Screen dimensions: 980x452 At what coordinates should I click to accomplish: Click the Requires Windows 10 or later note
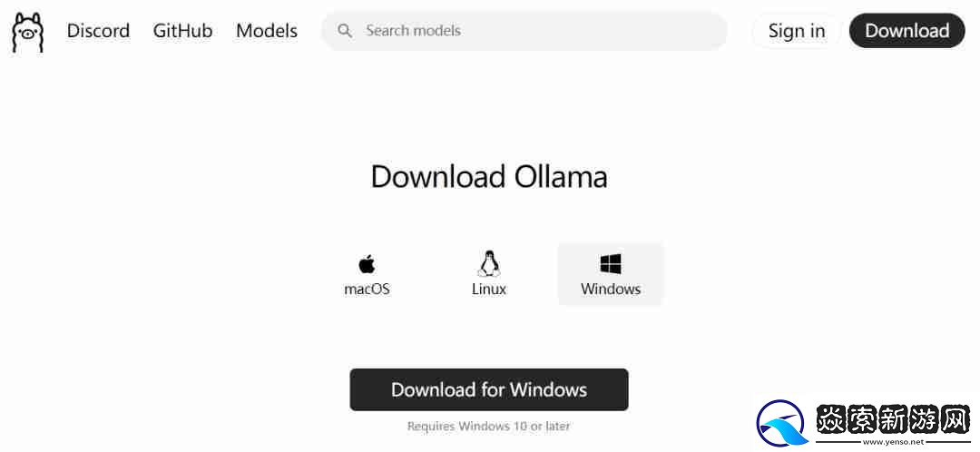[489, 427]
